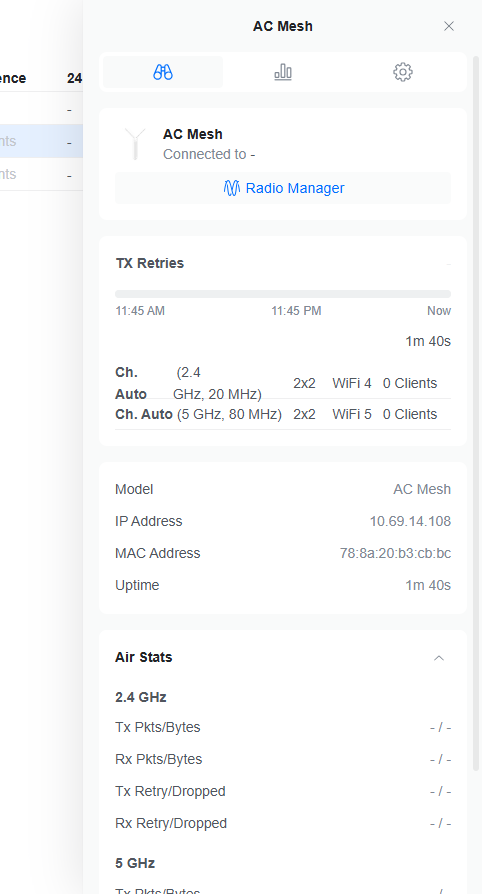Collapse the Air Stats section
The image size is (482, 894).
click(x=439, y=658)
